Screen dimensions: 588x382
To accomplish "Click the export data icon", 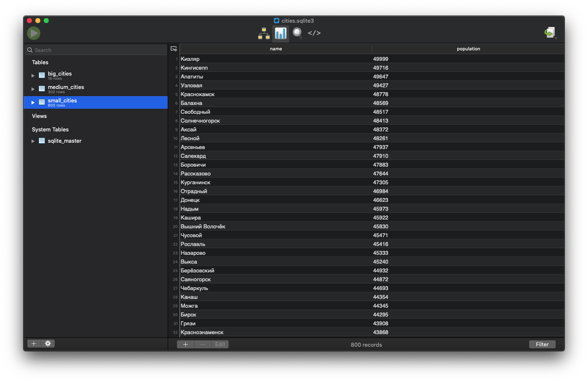I will click(x=549, y=33).
